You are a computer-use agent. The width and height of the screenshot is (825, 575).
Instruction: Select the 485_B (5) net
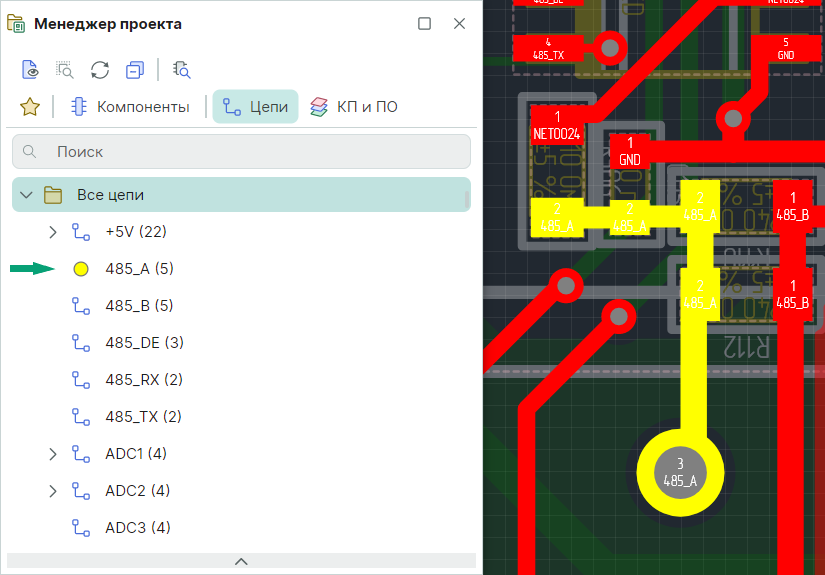tap(139, 306)
